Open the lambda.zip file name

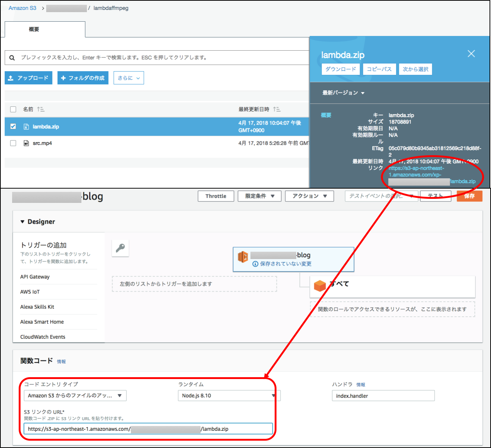[46, 127]
